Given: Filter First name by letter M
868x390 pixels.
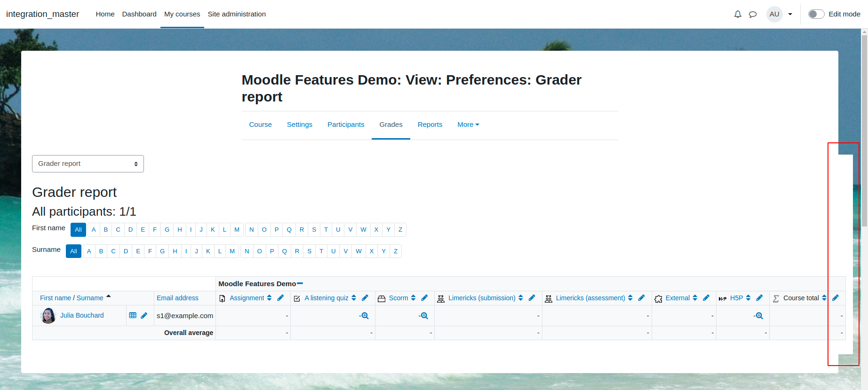Looking at the screenshot, I should [237, 230].
